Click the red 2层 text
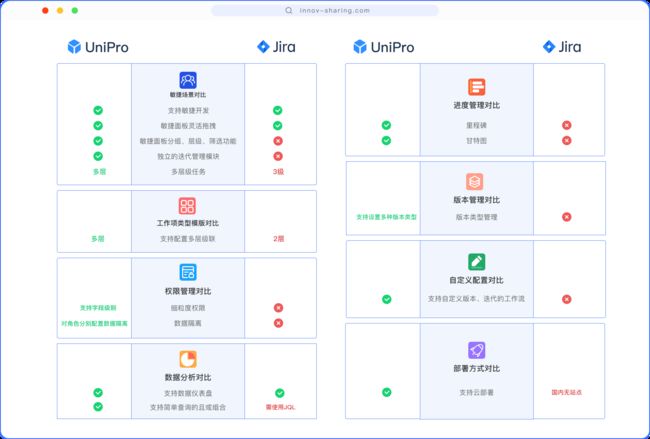 point(279,239)
